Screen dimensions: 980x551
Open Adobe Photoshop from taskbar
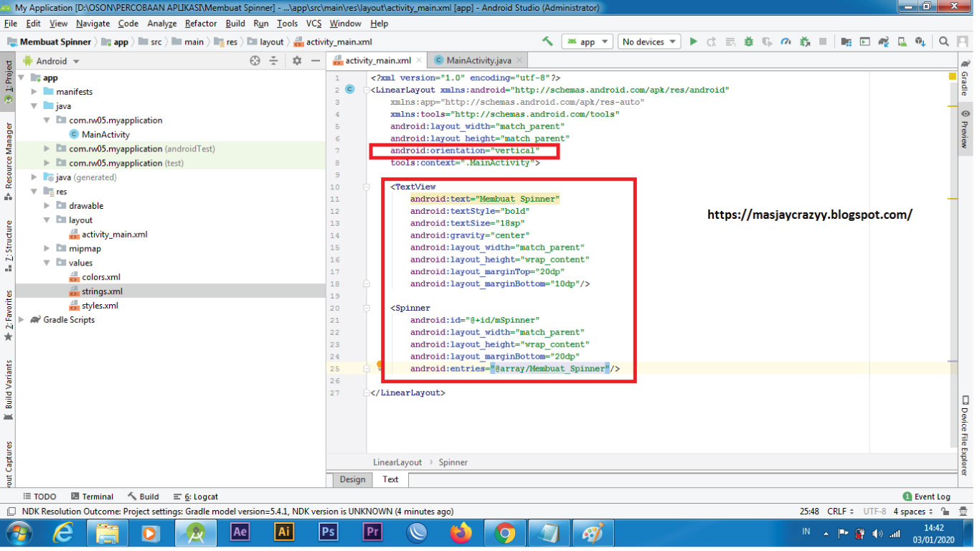pyautogui.click(x=329, y=532)
